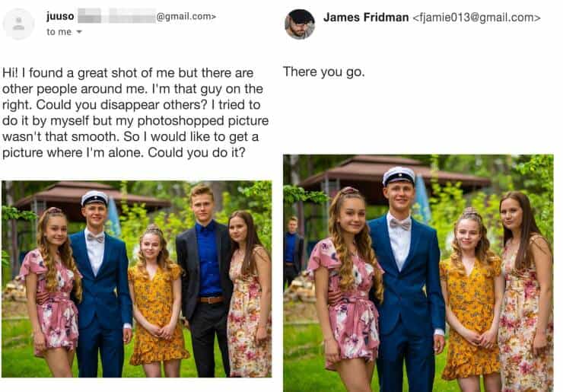
Task: Click the "to me" recipient label
Action: click(59, 32)
